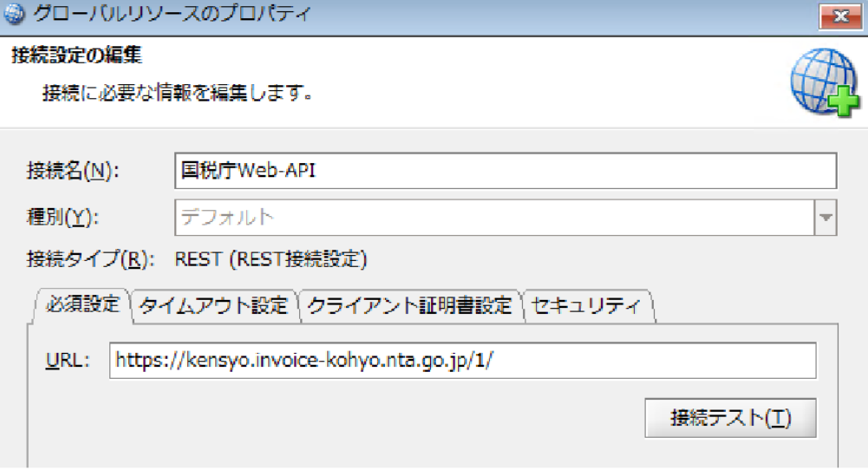868x470 pixels.
Task: Click the globe with green plus icon
Action: [x=825, y=82]
